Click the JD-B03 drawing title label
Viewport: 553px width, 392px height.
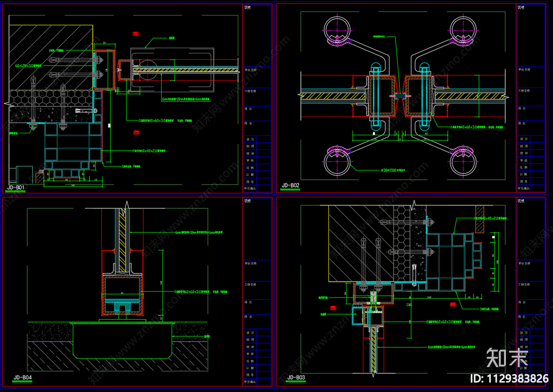[296, 377]
